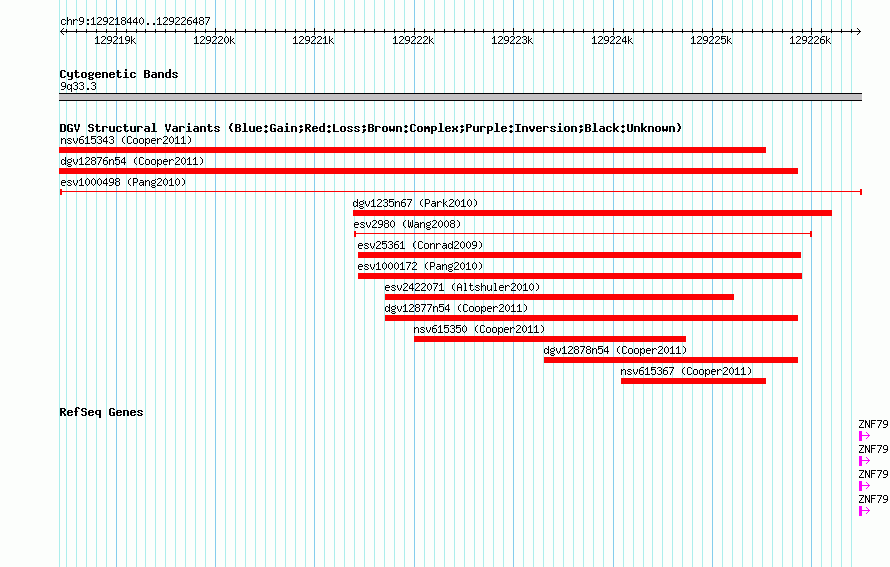Click the esv1000498 (Pang2010) label
Screen dimensions: 890x567
123,182
